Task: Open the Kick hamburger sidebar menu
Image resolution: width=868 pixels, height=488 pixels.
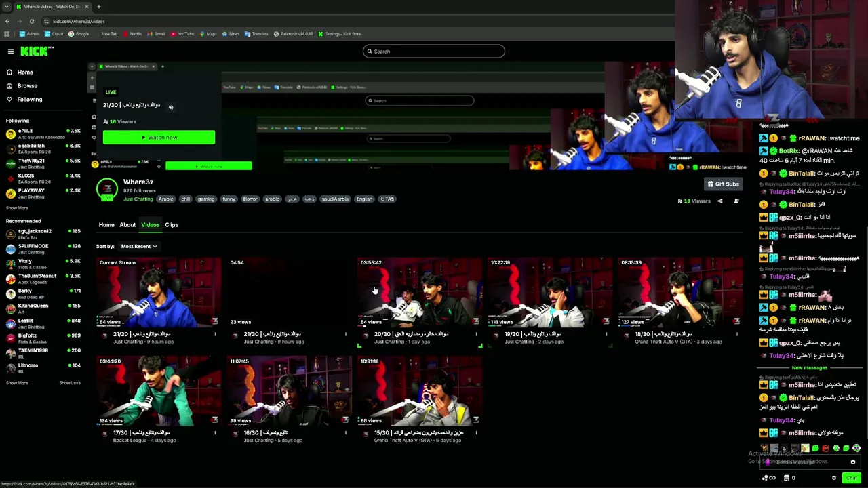Action: click(x=10, y=51)
